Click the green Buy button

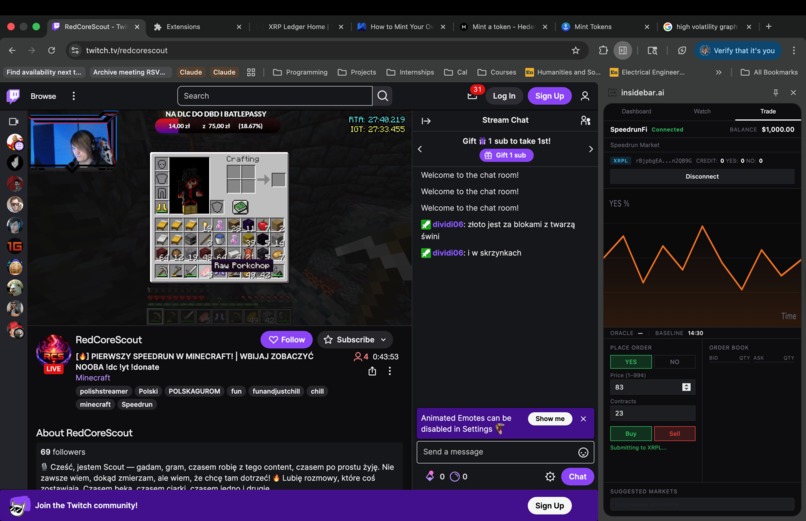coord(631,434)
